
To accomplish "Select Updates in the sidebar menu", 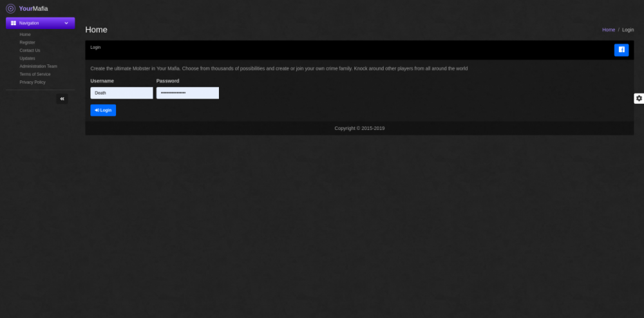I will tap(27, 58).
